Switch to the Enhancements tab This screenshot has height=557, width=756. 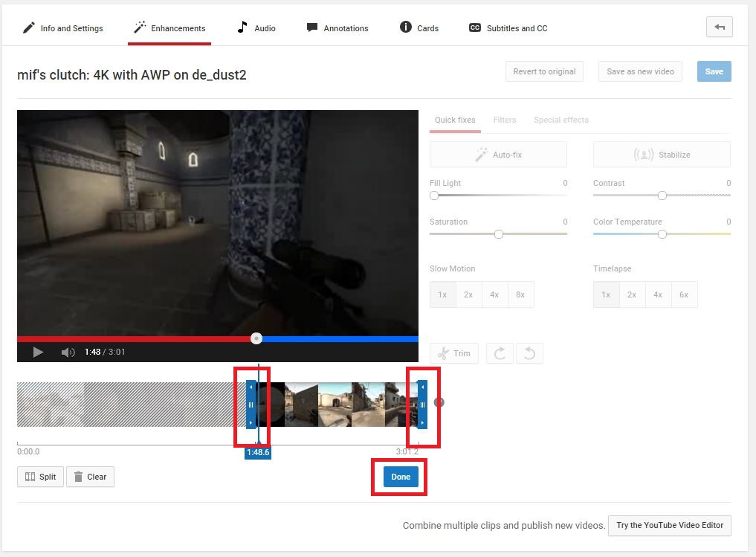[x=169, y=28]
